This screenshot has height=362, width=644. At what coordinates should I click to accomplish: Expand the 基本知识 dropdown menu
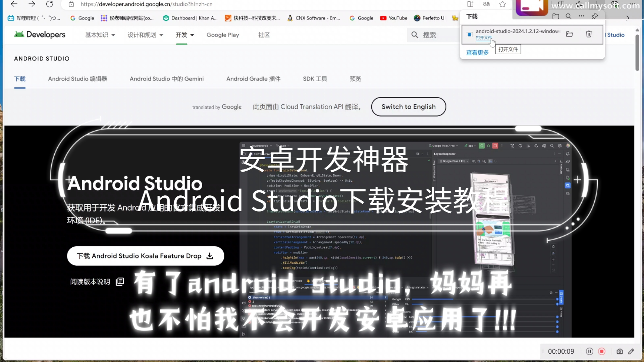pyautogui.click(x=100, y=35)
